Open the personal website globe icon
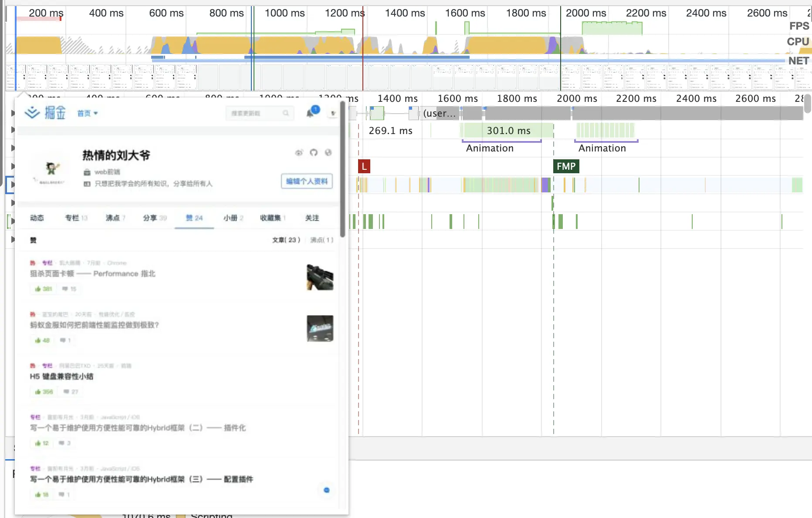 click(328, 153)
